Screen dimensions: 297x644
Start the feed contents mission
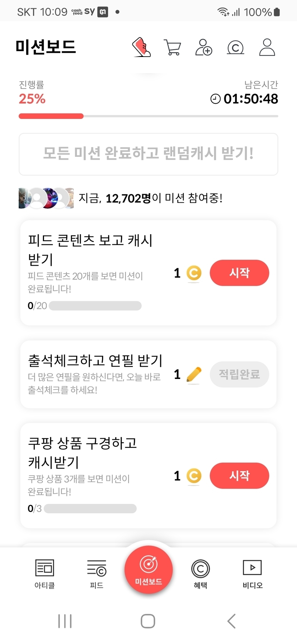coord(239,273)
